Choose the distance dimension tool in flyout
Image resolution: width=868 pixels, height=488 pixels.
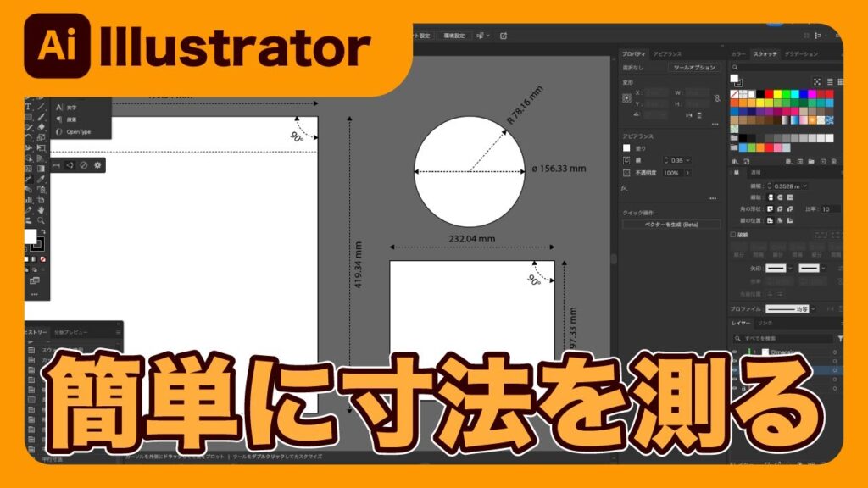click(x=56, y=165)
